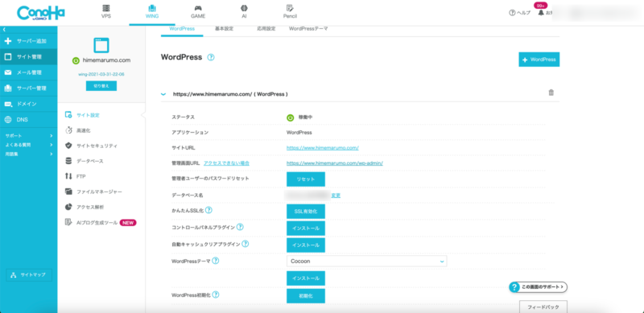Open AIブログ生成ツール in the site menu
This screenshot has height=313, width=644.
101,222
